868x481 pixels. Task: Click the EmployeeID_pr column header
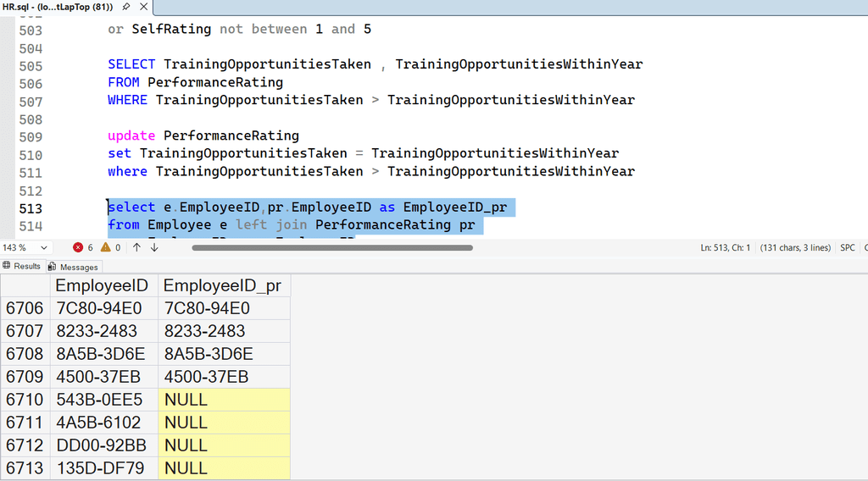pos(224,286)
